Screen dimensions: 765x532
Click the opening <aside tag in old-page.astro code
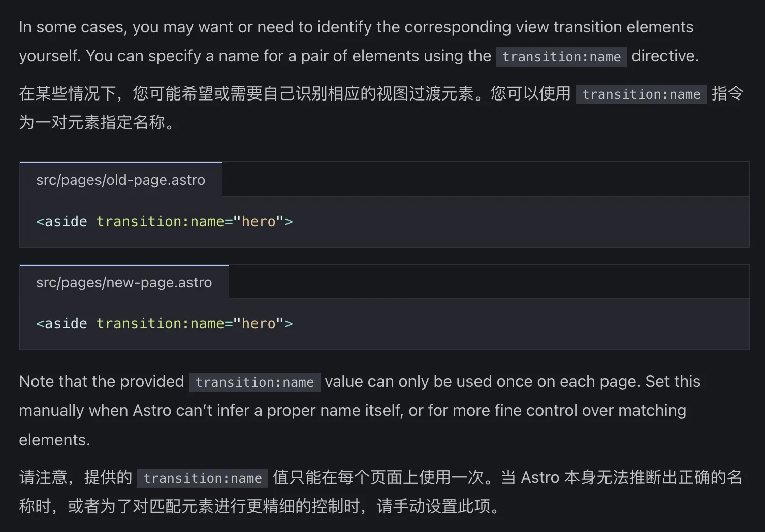pyautogui.click(x=62, y=222)
